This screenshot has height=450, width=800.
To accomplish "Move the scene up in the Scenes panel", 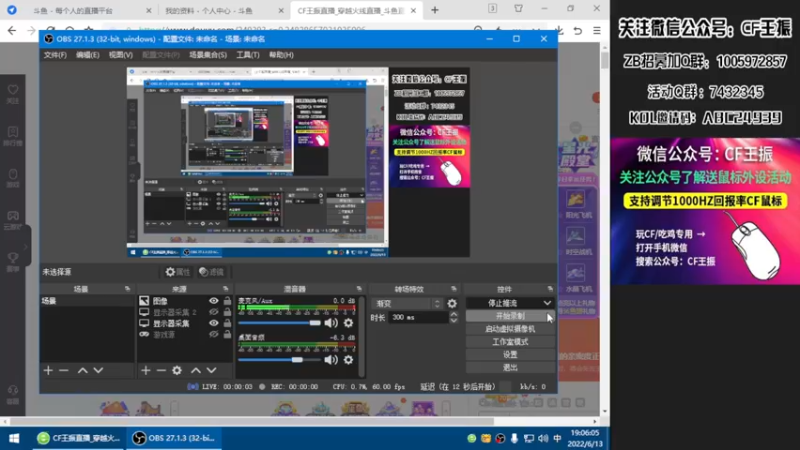I will (x=83, y=370).
